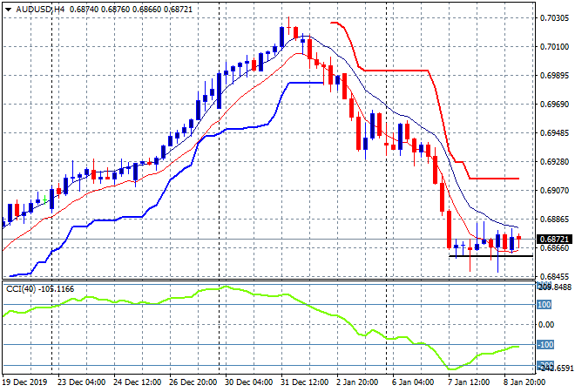This screenshot has width=575, height=392.
Task: Click the 0.69895 price axis label
Action: pos(555,76)
